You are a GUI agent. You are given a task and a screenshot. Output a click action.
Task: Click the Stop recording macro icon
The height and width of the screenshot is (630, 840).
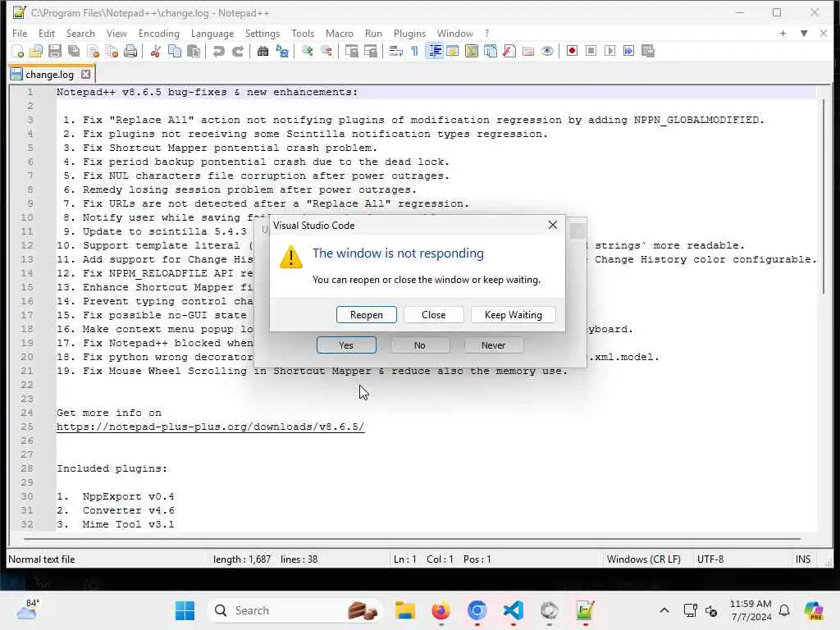click(x=591, y=51)
